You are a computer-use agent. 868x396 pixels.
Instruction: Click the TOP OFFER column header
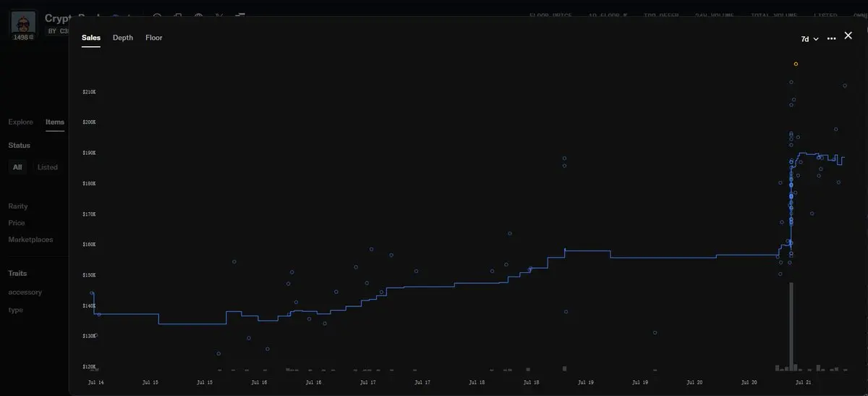click(661, 14)
